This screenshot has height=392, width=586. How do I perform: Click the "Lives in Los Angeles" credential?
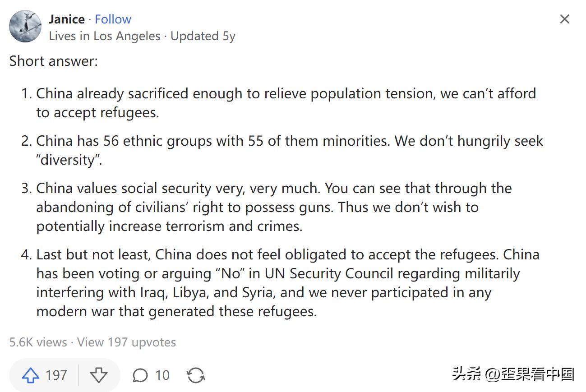105,36
